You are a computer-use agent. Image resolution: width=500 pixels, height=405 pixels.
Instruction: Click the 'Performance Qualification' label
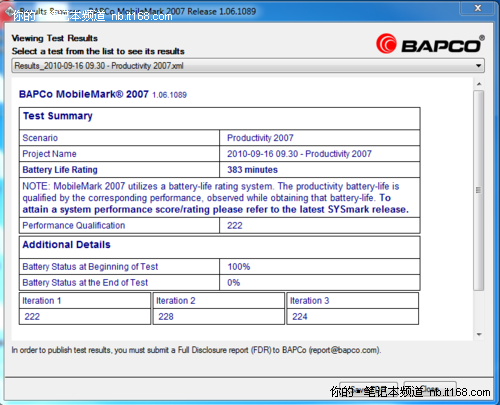(74, 225)
